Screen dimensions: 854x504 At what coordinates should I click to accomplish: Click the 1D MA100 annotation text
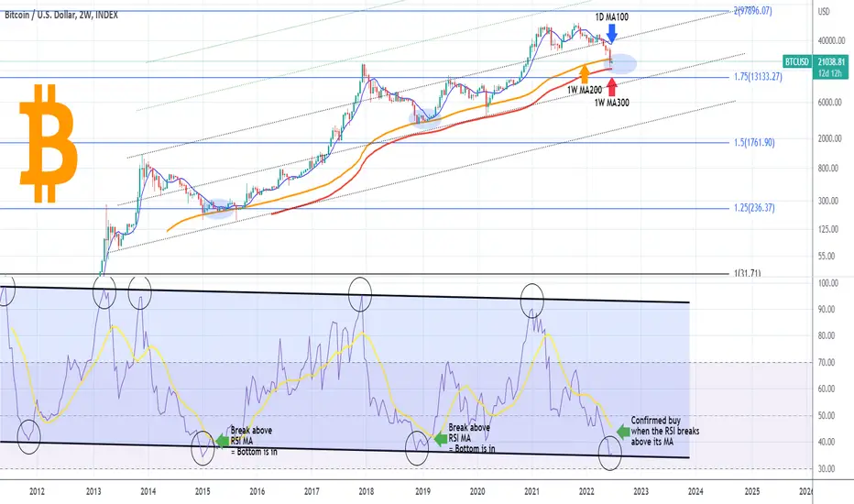pyautogui.click(x=611, y=16)
